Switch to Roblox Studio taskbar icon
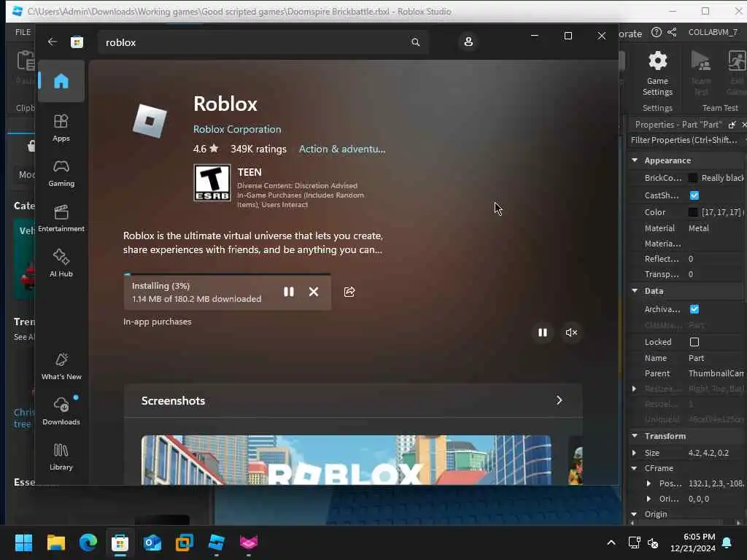 click(216, 542)
